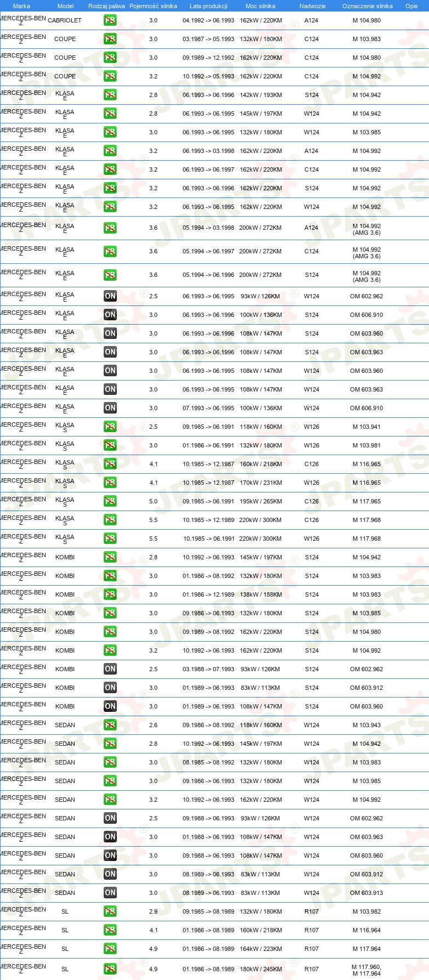The width and height of the screenshot is (429, 980).
Task: Click the PB icon in the KLASA S 2.5 row
Action: 110,427
